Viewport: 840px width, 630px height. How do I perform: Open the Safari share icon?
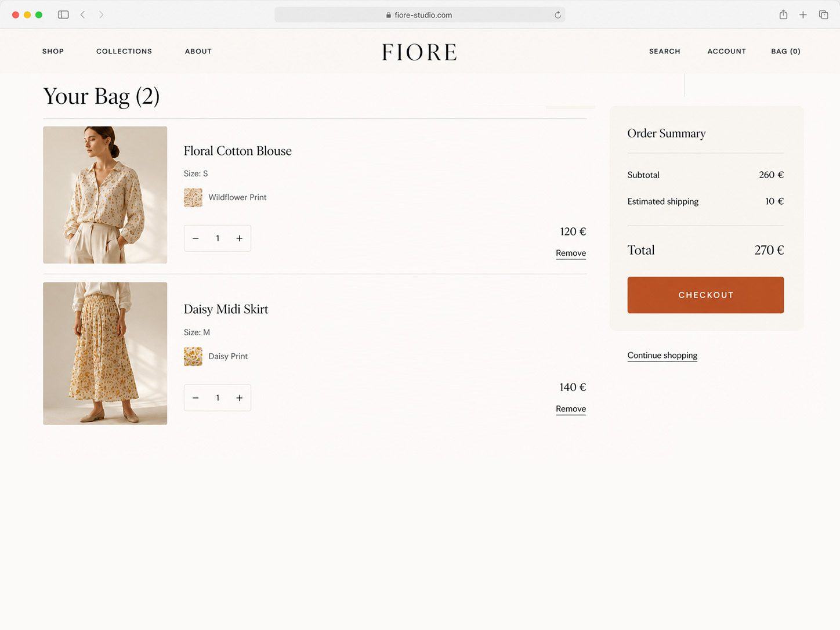(783, 15)
